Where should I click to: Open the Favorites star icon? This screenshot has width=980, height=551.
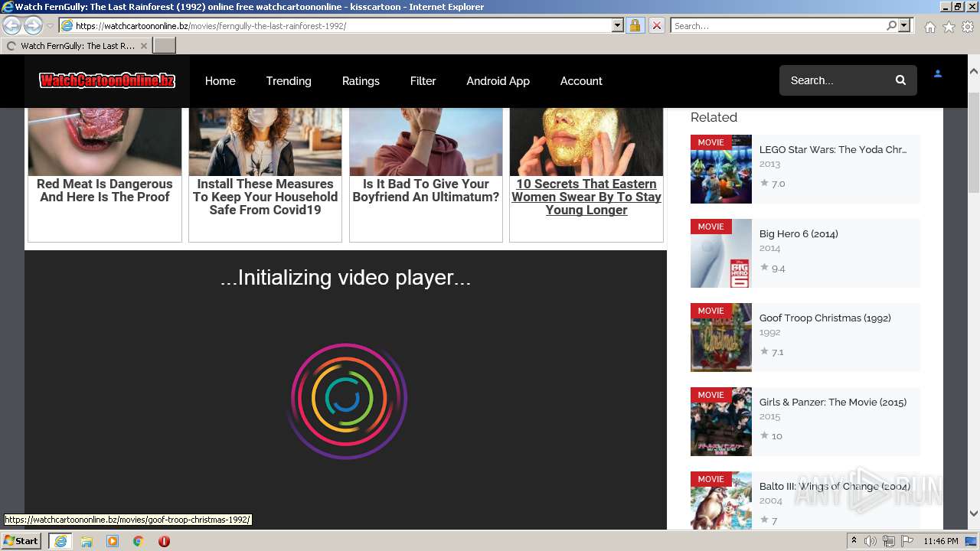[x=949, y=27]
